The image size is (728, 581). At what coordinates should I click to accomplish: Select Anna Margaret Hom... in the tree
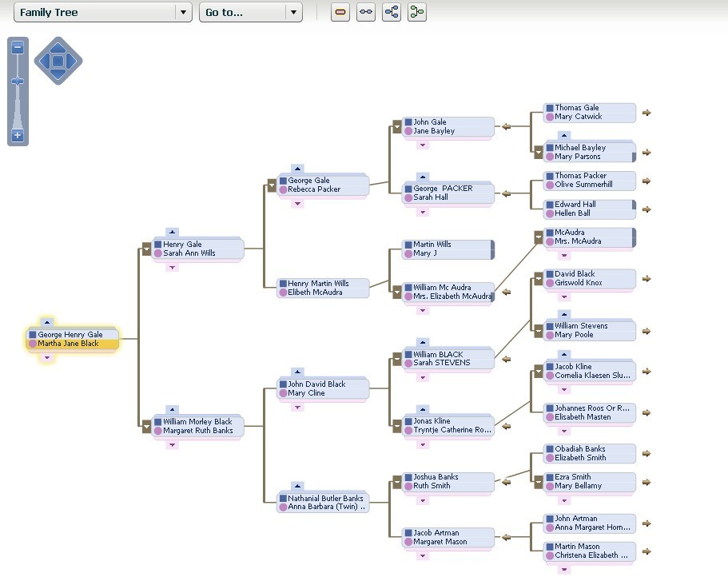pyautogui.click(x=592, y=527)
